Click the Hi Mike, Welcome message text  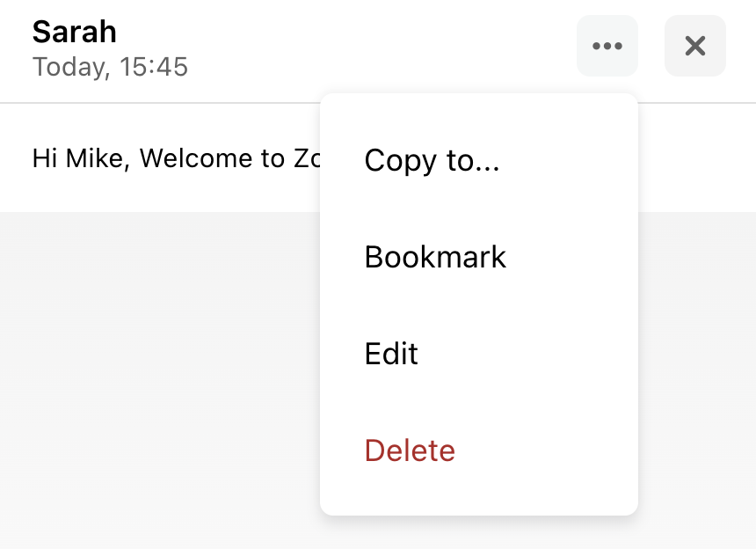(176, 158)
